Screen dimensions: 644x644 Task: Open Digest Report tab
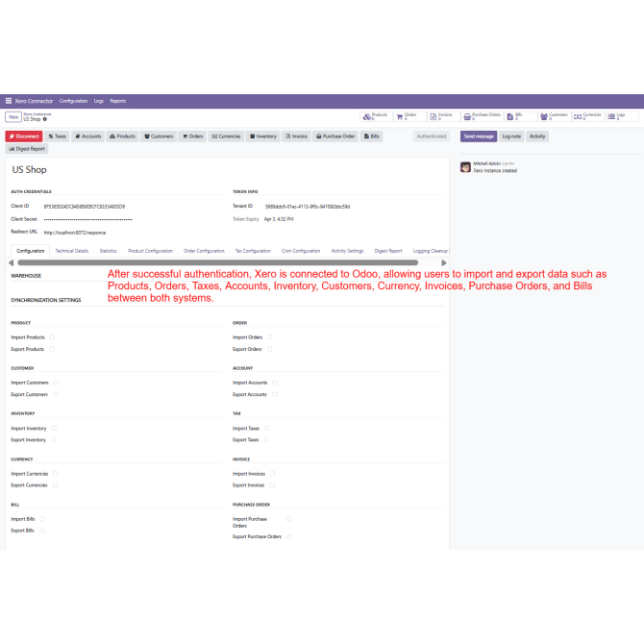tap(388, 251)
